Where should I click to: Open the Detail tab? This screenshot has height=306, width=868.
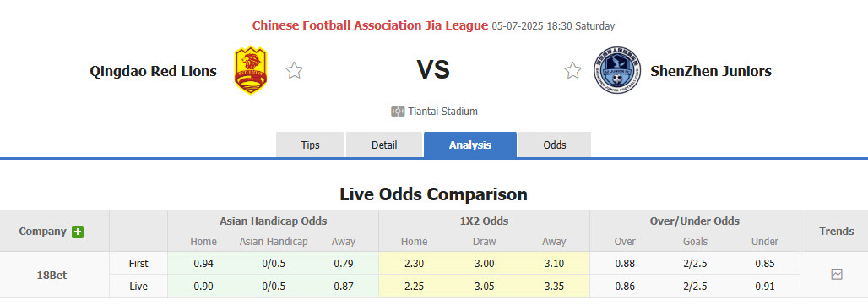pyautogui.click(x=384, y=145)
